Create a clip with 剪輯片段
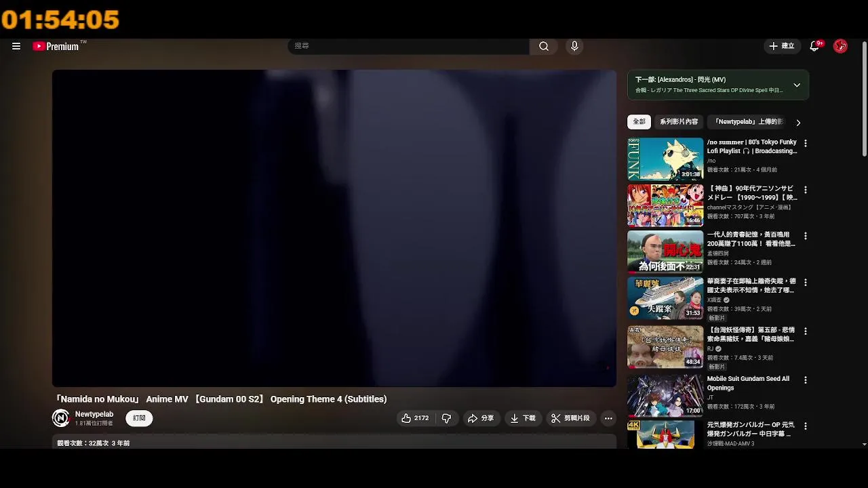This screenshot has height=488, width=868. click(570, 418)
